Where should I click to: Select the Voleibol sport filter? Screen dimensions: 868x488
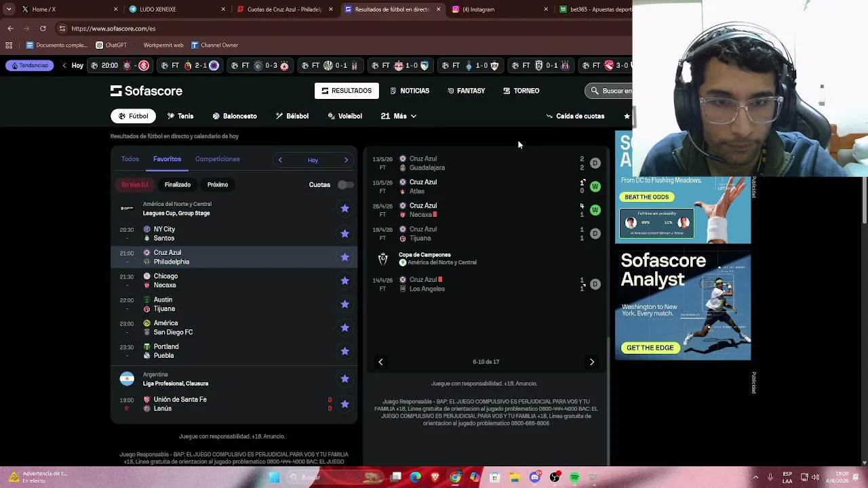pos(345,116)
